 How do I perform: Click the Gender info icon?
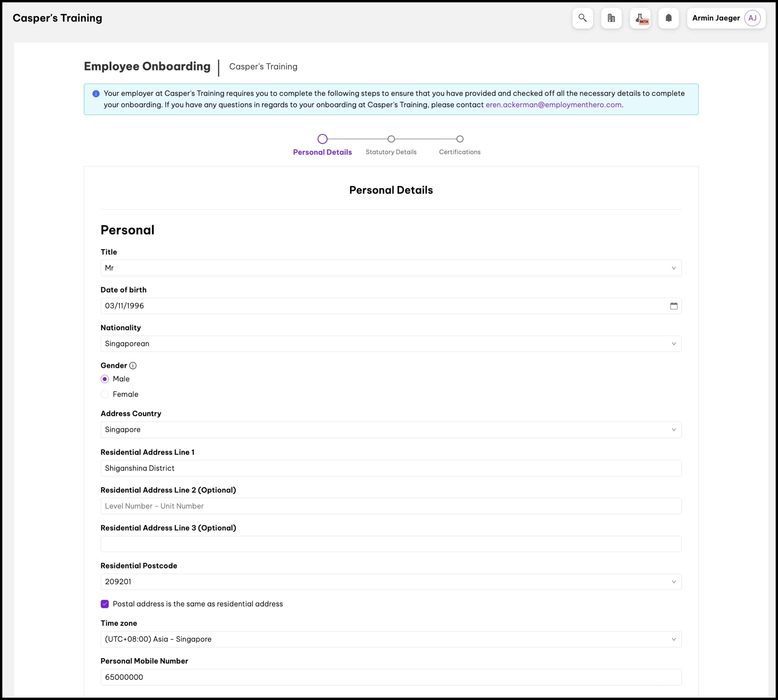[133, 366]
